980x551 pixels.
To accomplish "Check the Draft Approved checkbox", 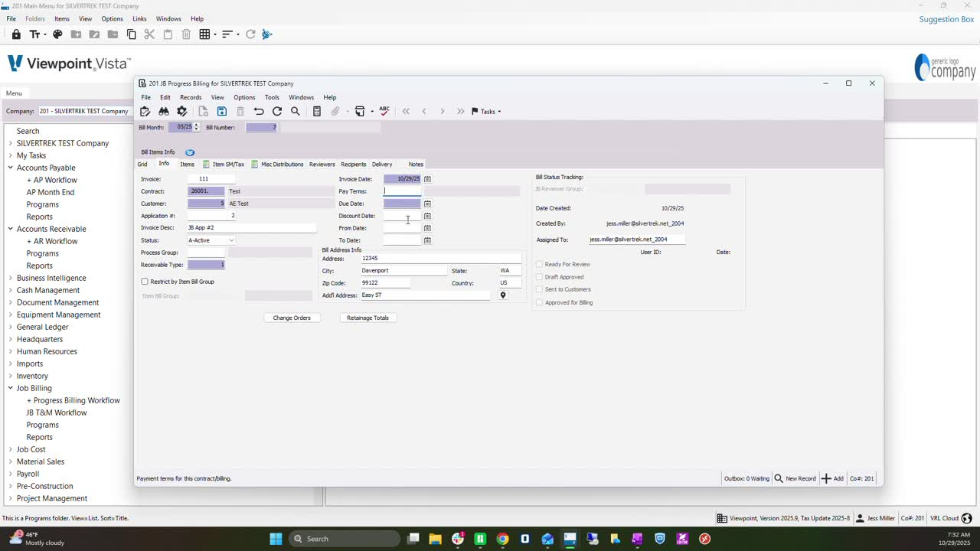I will pos(539,277).
